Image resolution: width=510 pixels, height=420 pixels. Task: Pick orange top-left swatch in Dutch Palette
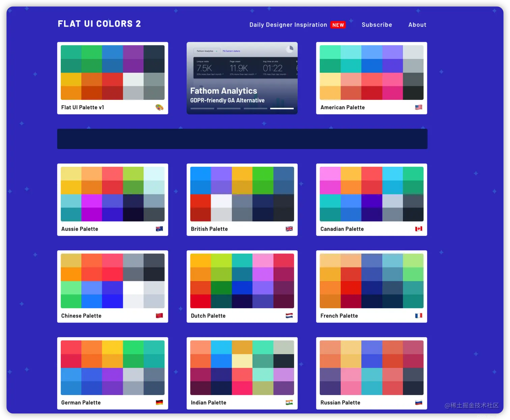coord(201,260)
